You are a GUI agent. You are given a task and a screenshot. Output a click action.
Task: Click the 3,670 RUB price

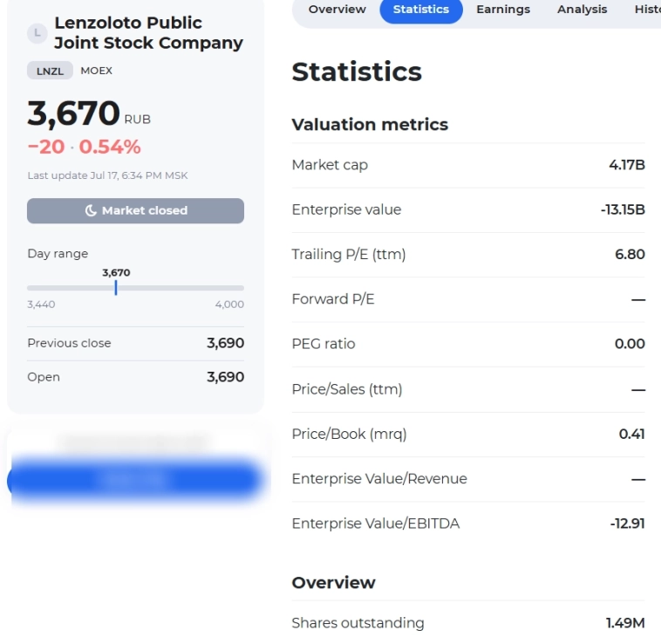[x=89, y=113]
